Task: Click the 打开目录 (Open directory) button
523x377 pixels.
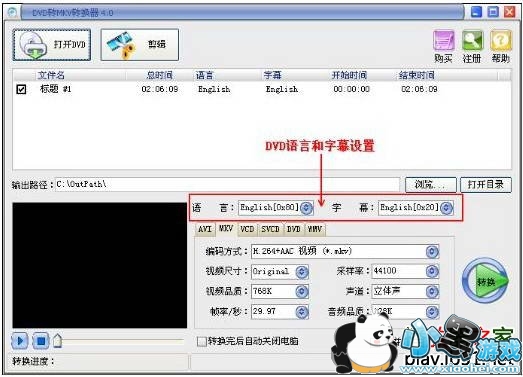Action: 486,184
